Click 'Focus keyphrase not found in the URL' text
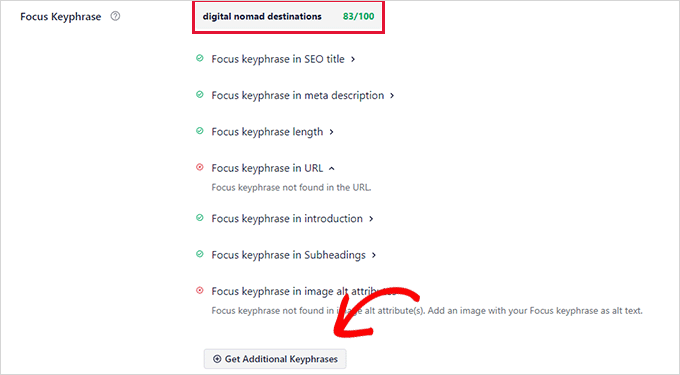 click(x=291, y=188)
